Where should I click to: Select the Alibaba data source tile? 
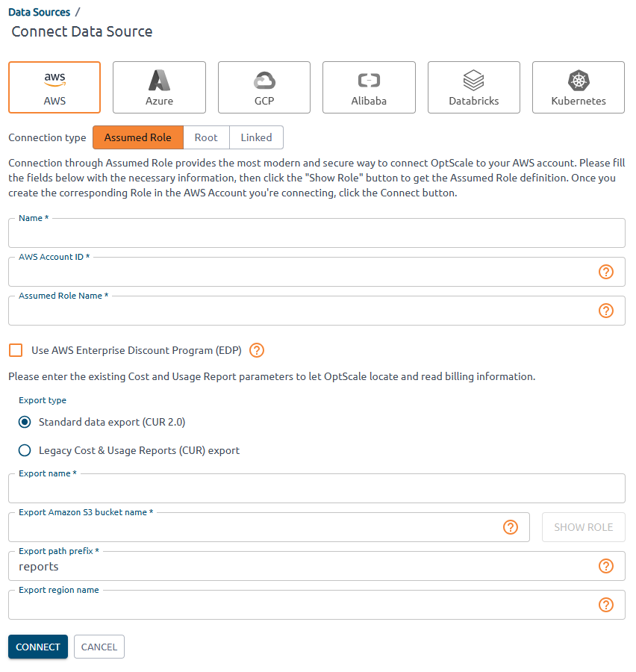(369, 87)
